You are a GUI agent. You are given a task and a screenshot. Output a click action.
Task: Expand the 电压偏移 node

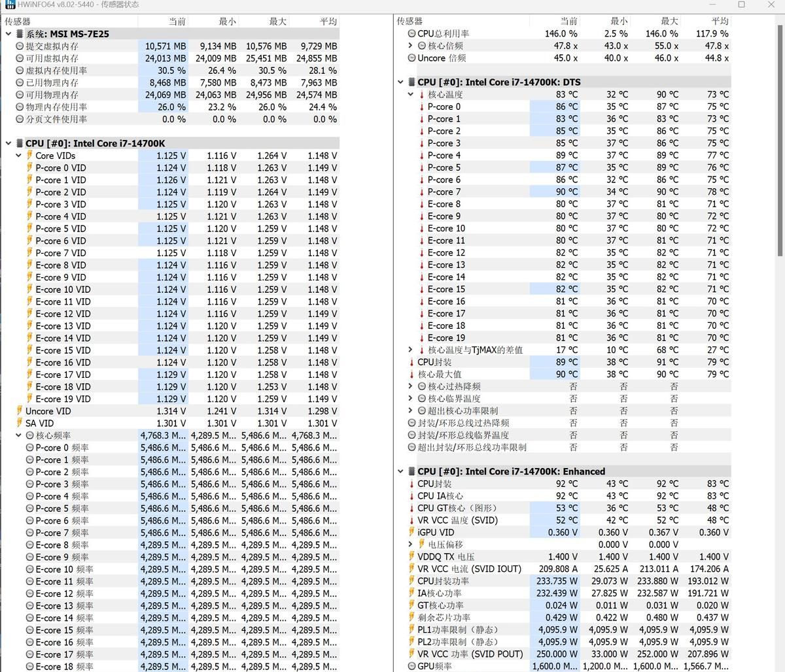pyautogui.click(x=411, y=545)
